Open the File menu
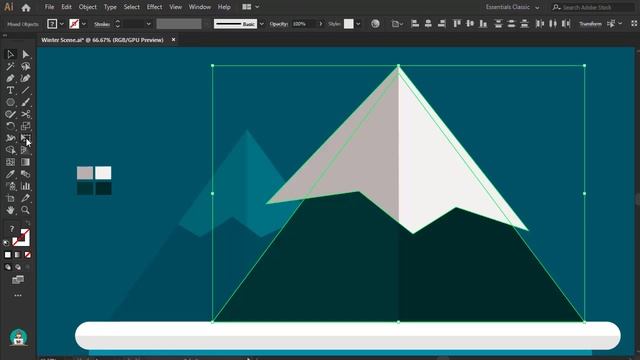 tap(49, 7)
